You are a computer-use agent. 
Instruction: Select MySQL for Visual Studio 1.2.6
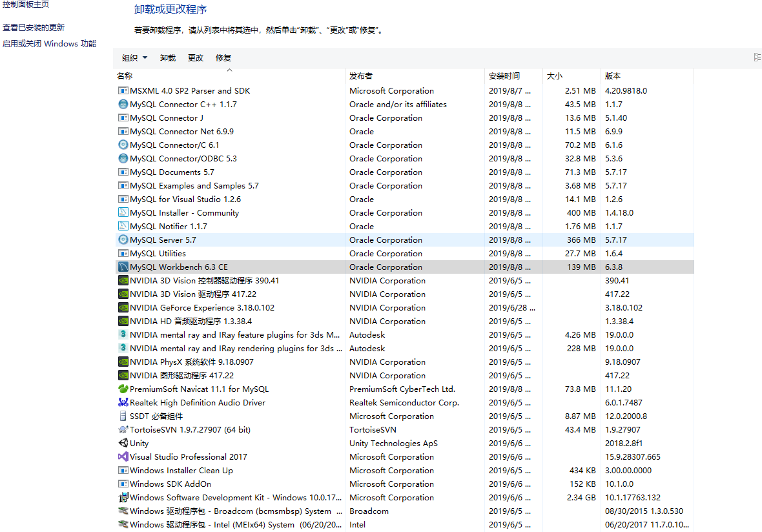pos(404,200)
